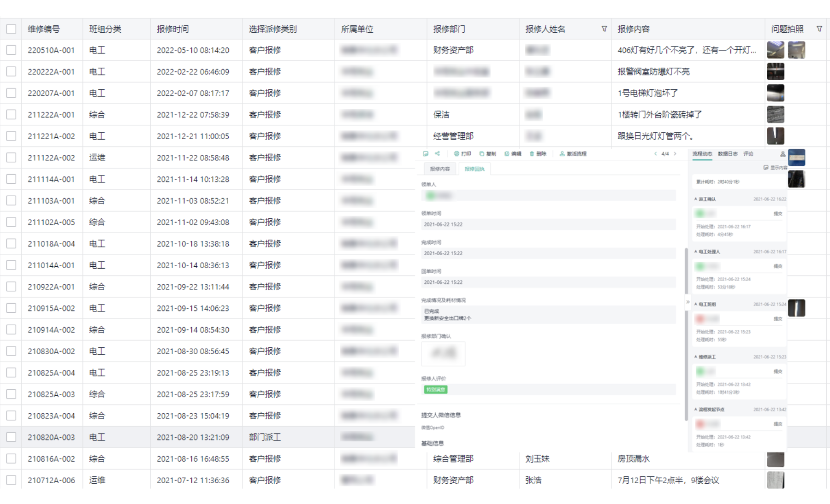830x504 pixels.
Task: Check the row 220510A-001 checkbox
Action: (x=11, y=50)
